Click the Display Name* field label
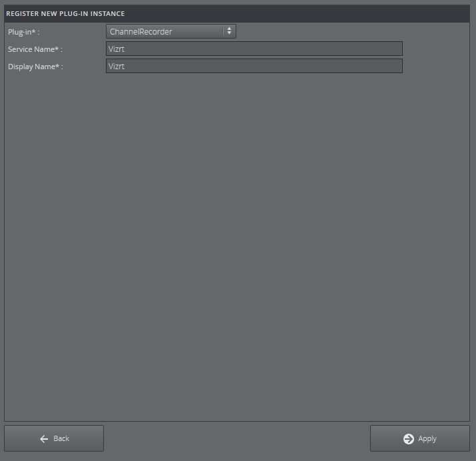Screen dimensions: 476x461 pyautogui.click(x=35, y=67)
